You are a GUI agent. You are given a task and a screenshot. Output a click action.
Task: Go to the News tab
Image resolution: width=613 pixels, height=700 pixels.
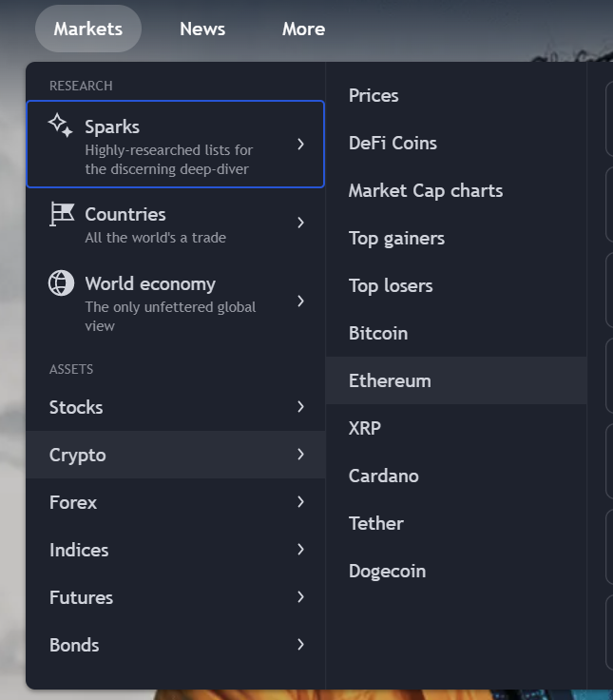click(202, 29)
